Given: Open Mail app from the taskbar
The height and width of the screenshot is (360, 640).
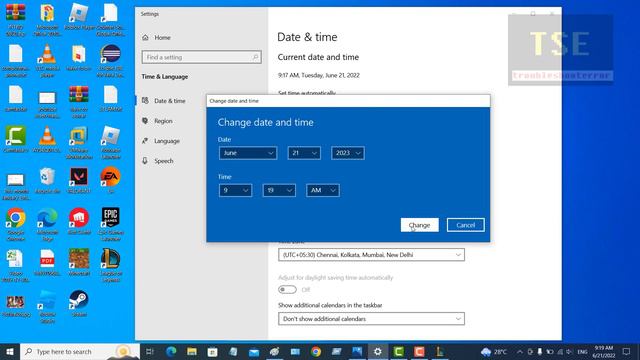Looking at the screenshot, I should click(x=254, y=351).
